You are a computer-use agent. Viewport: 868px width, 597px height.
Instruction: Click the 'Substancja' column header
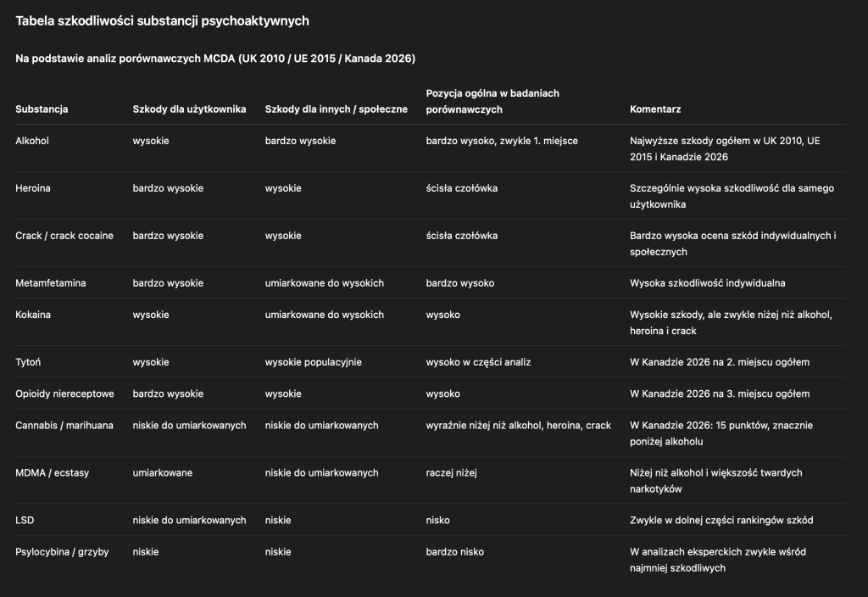click(x=42, y=109)
